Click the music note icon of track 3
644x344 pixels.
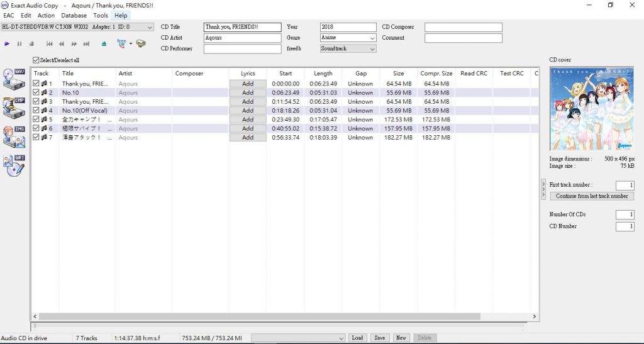(x=44, y=101)
